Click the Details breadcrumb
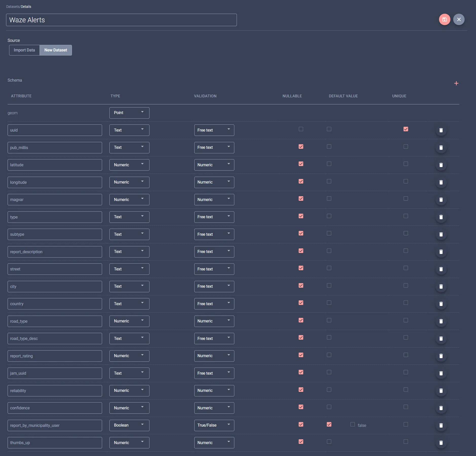476x456 pixels. tap(26, 7)
